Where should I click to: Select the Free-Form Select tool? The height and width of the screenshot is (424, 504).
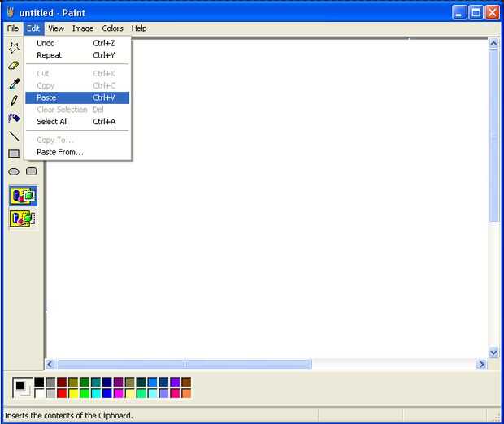click(x=14, y=48)
